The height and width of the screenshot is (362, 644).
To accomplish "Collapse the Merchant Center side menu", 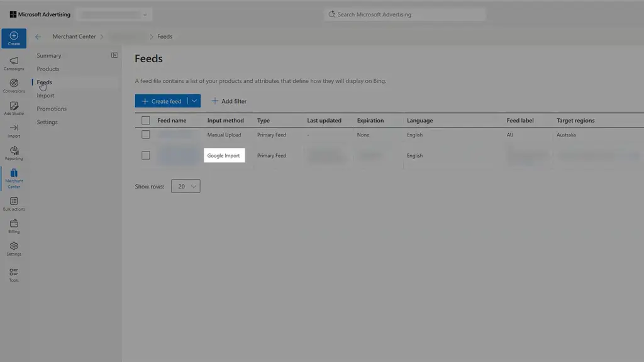I will pyautogui.click(x=114, y=55).
